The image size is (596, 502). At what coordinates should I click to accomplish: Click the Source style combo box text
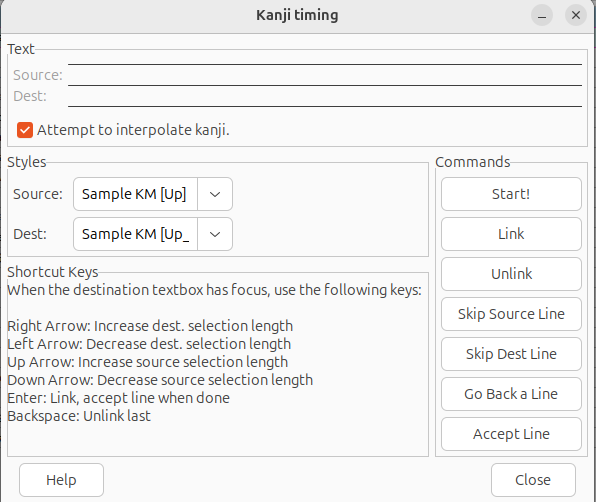tap(135, 194)
